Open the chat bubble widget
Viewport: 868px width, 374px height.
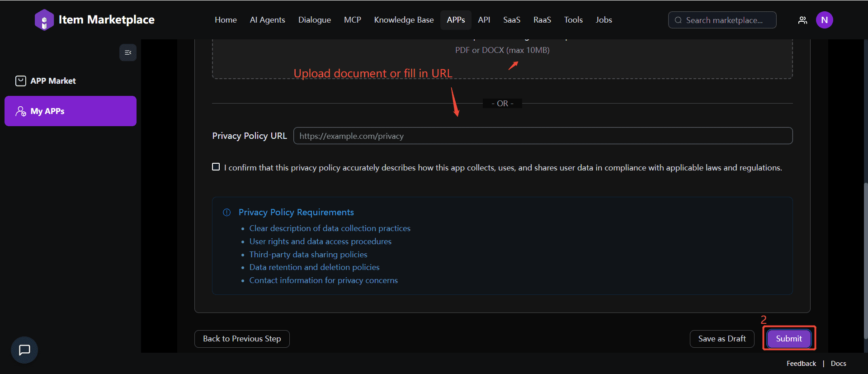coord(24,350)
